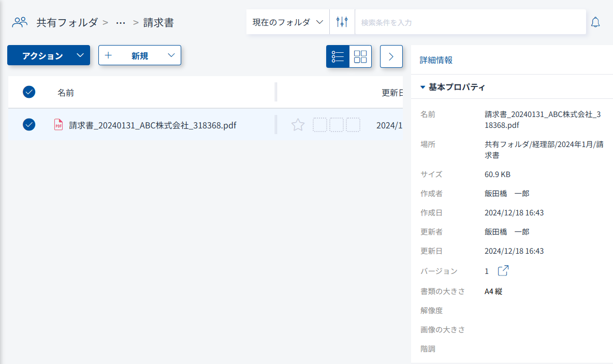Go to 共有フォルダ in breadcrumb
Screen dimensions: 613x364
(67, 22)
